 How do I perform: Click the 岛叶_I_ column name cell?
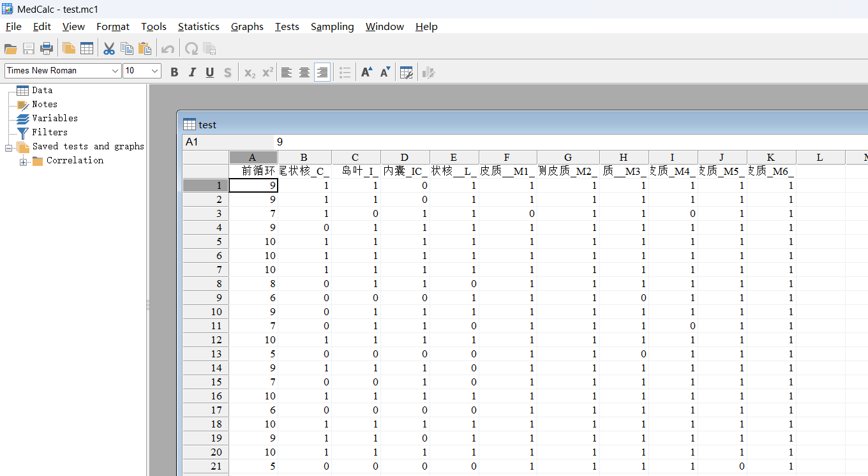(x=355, y=171)
